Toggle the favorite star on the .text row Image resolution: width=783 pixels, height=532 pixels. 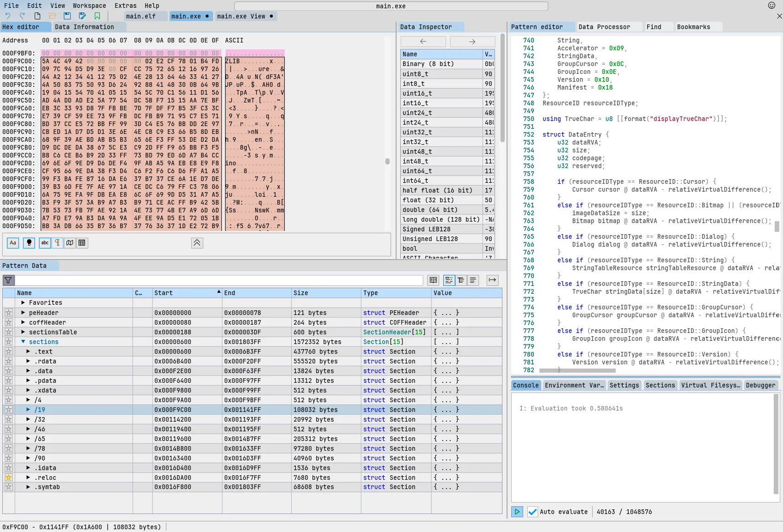pyautogui.click(x=8, y=351)
